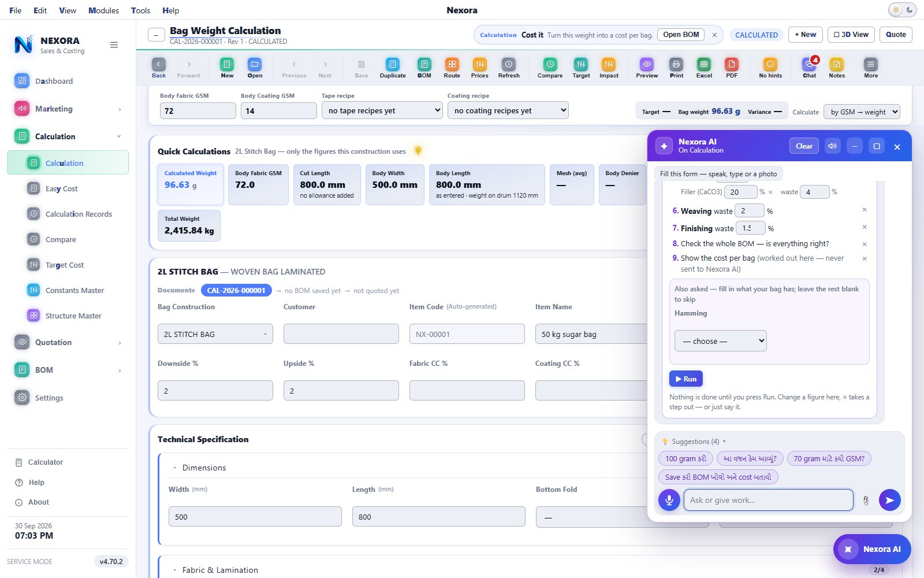This screenshot has height=578, width=924.
Task: Click the Target toolbar icon
Action: click(581, 68)
